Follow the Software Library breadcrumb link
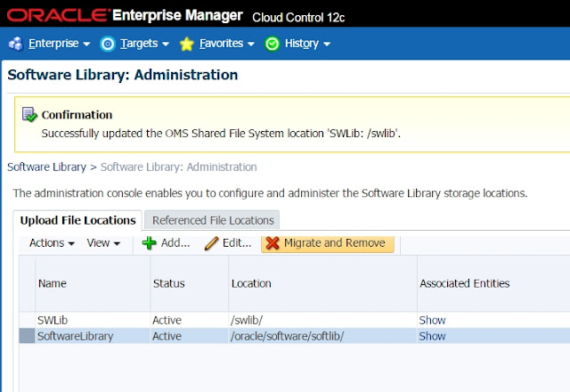This screenshot has height=392, width=570. 45,167
